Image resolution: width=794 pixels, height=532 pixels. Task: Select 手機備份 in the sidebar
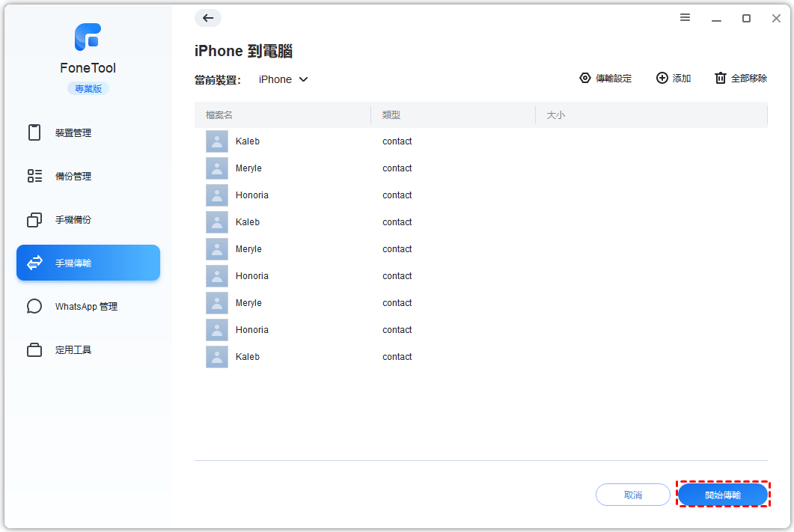73,219
